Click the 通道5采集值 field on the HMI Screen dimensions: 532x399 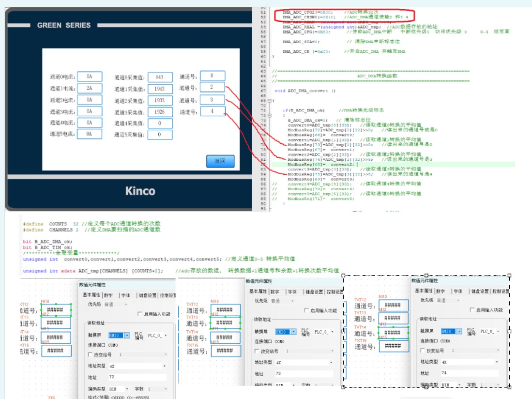click(x=160, y=135)
